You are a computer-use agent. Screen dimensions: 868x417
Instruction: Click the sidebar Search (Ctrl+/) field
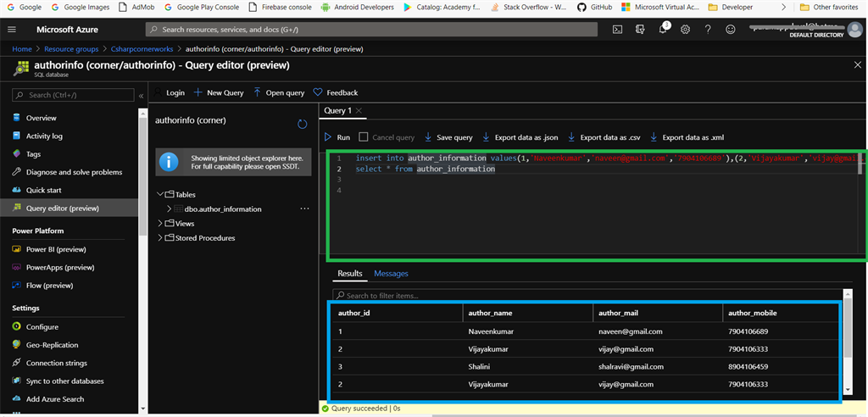[73, 95]
